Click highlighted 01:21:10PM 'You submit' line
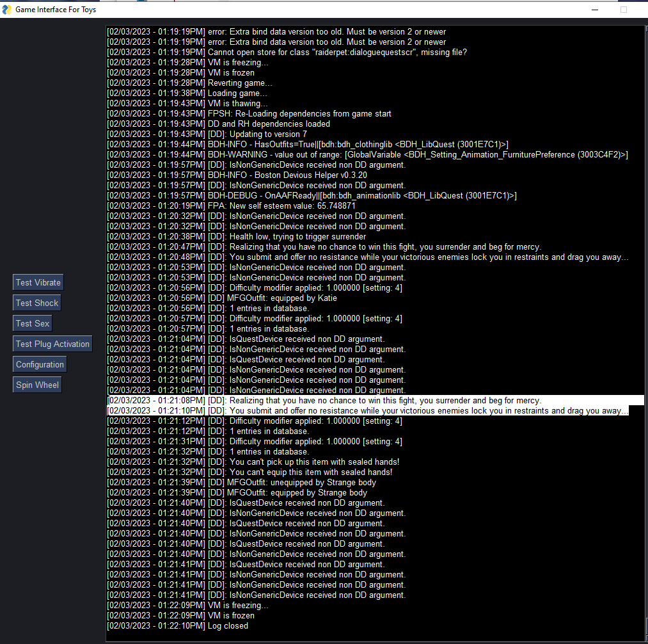This screenshot has height=644, width=648. 368,411
